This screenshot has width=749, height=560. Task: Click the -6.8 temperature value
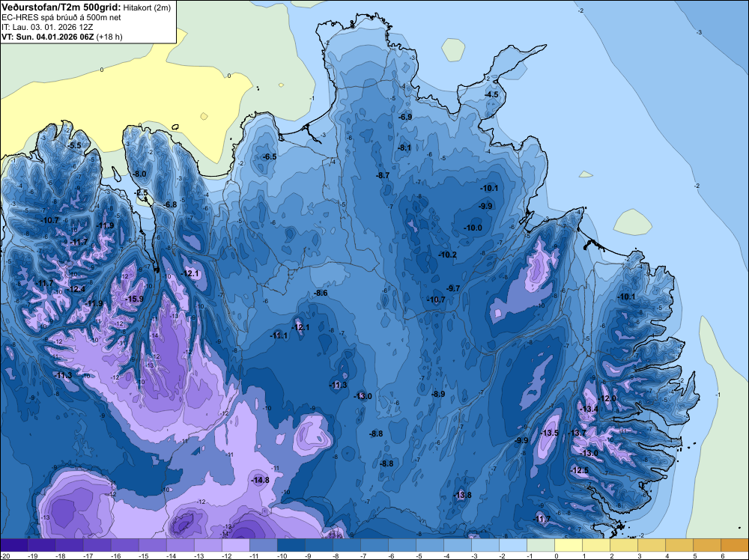170,204
